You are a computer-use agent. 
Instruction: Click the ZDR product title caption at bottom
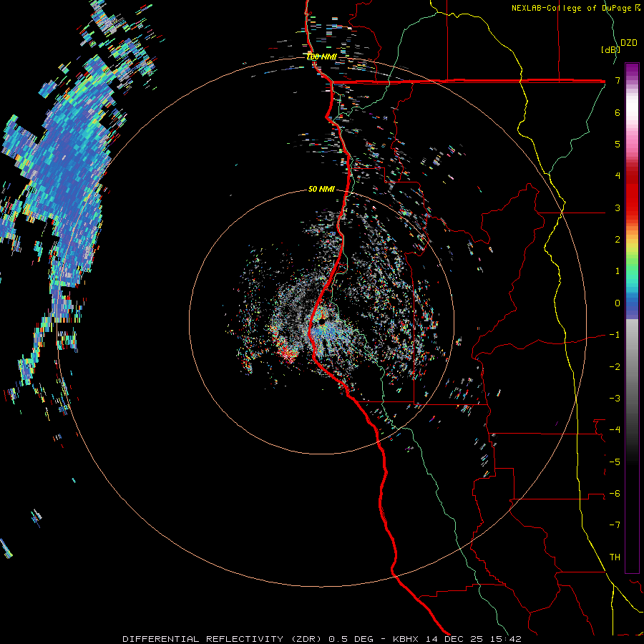[322, 639]
